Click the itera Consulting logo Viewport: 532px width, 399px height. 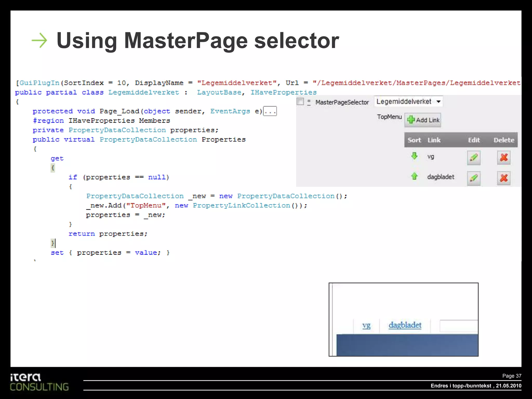[x=39, y=382]
